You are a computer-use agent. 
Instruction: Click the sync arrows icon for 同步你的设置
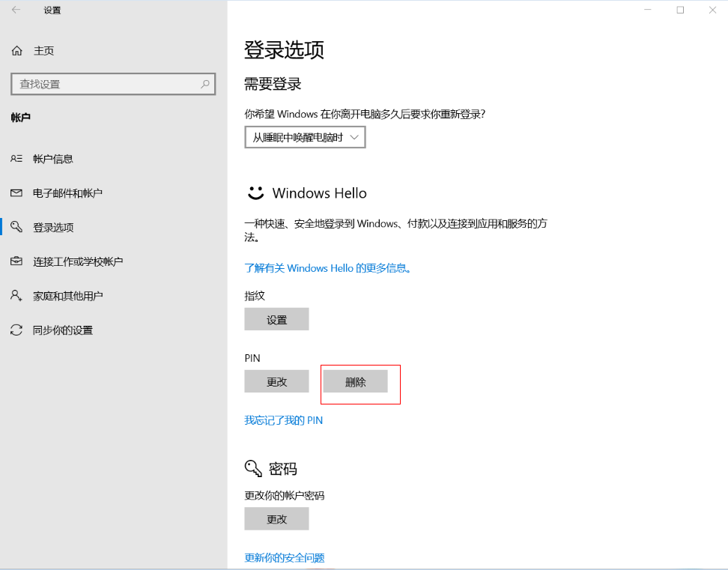click(x=16, y=330)
